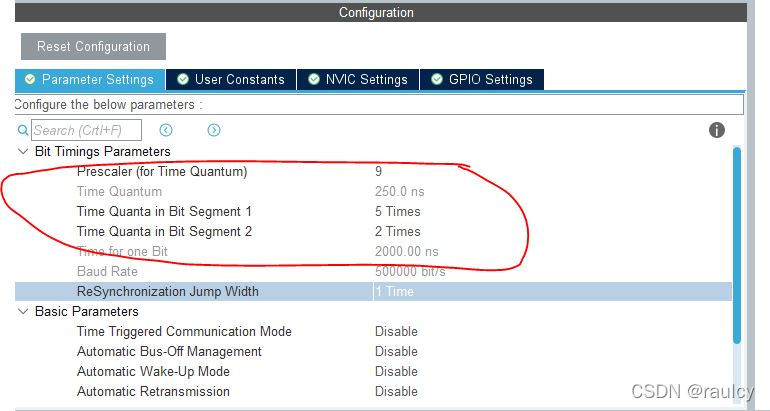770x411 pixels.
Task: Click the Time for one Bit label
Action: pyautogui.click(x=122, y=251)
